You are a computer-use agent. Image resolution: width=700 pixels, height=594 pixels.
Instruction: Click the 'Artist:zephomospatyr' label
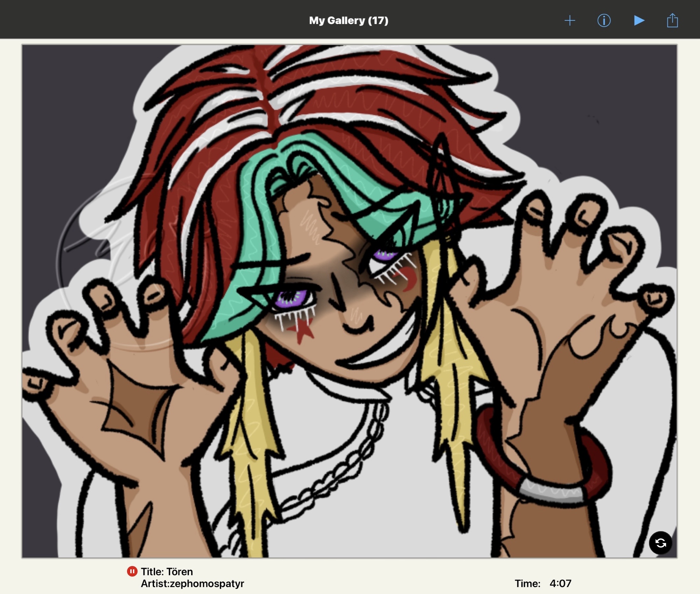pyautogui.click(x=192, y=584)
